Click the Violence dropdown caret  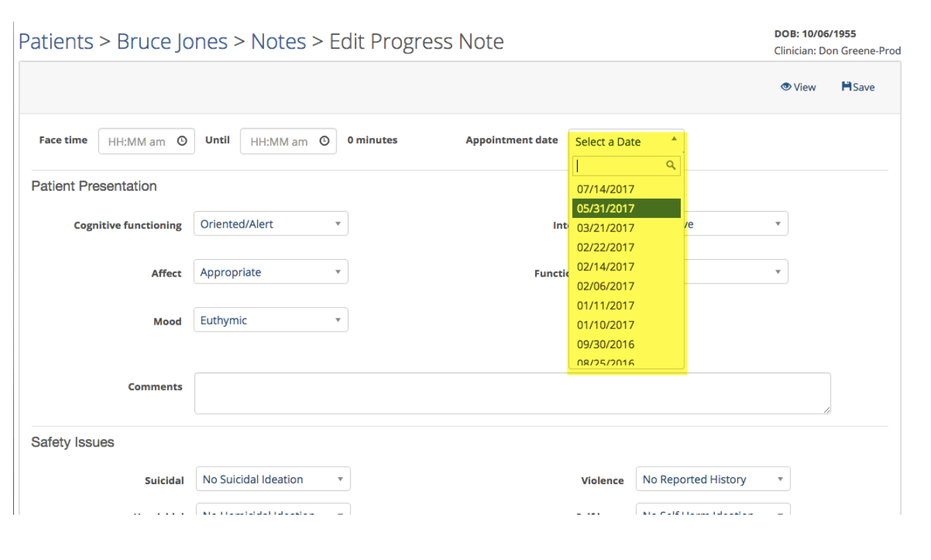pyautogui.click(x=779, y=479)
